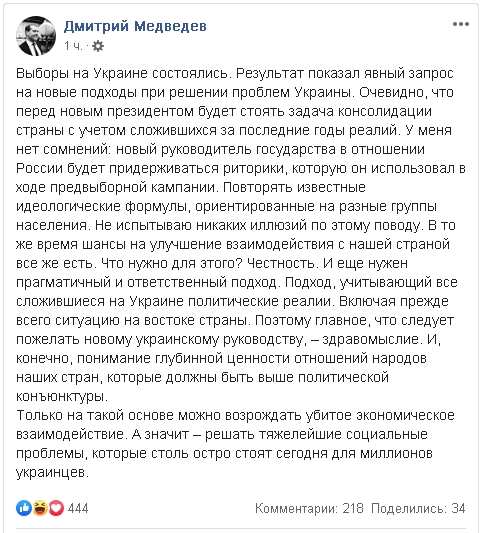This screenshot has width=481, height=533.
Task: Open the post via '1 ч.' timestamp
Action: 73,46
